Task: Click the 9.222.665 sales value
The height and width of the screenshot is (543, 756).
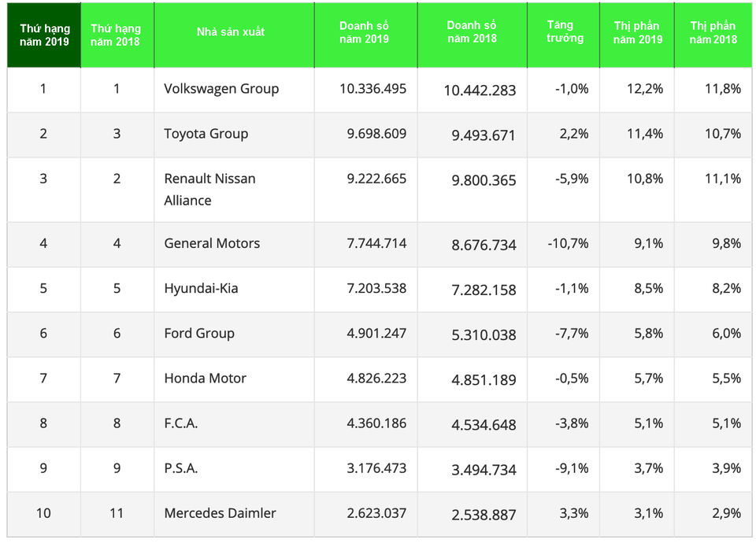Action: pyautogui.click(x=376, y=179)
